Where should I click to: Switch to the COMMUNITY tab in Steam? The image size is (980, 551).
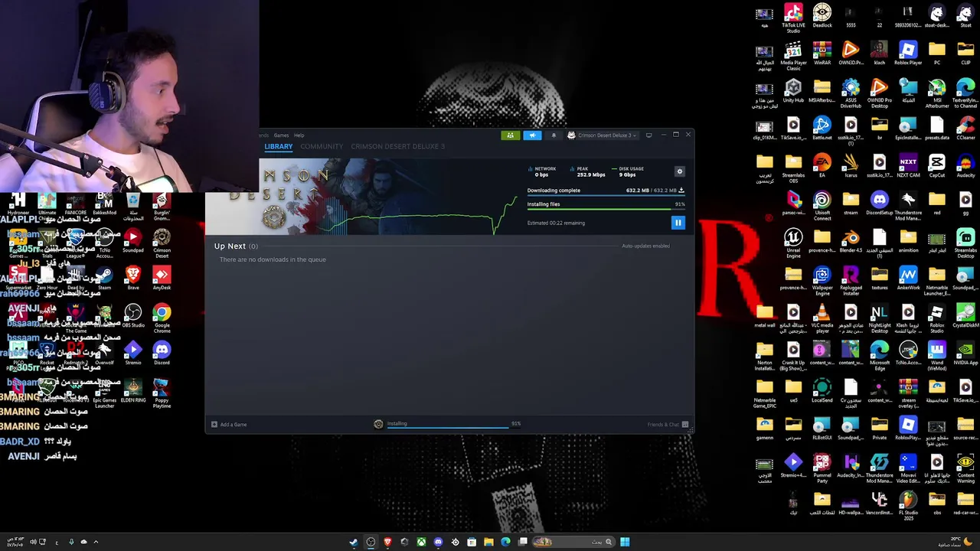point(322,146)
